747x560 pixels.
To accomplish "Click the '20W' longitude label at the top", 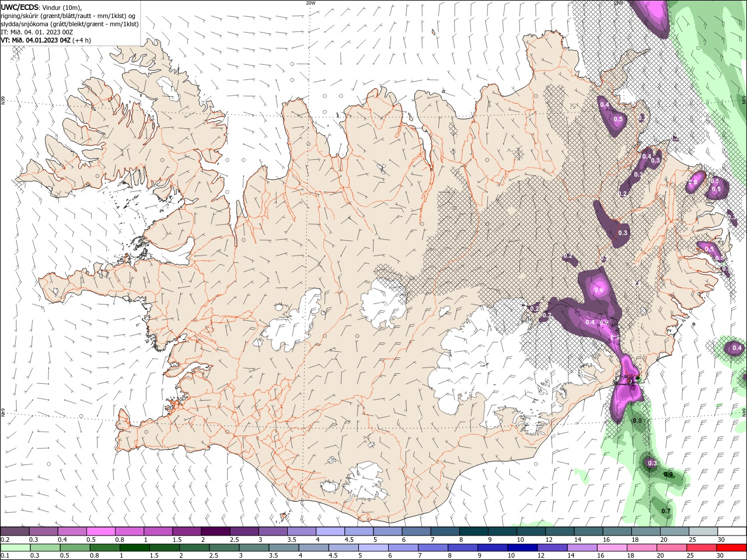I will click(x=310, y=3).
